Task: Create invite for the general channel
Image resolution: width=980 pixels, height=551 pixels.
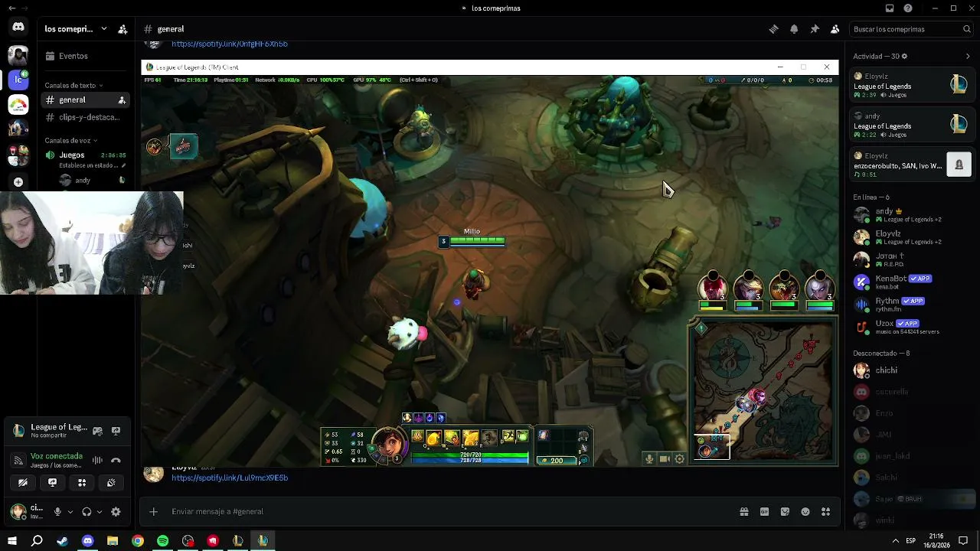Action: [x=122, y=100]
